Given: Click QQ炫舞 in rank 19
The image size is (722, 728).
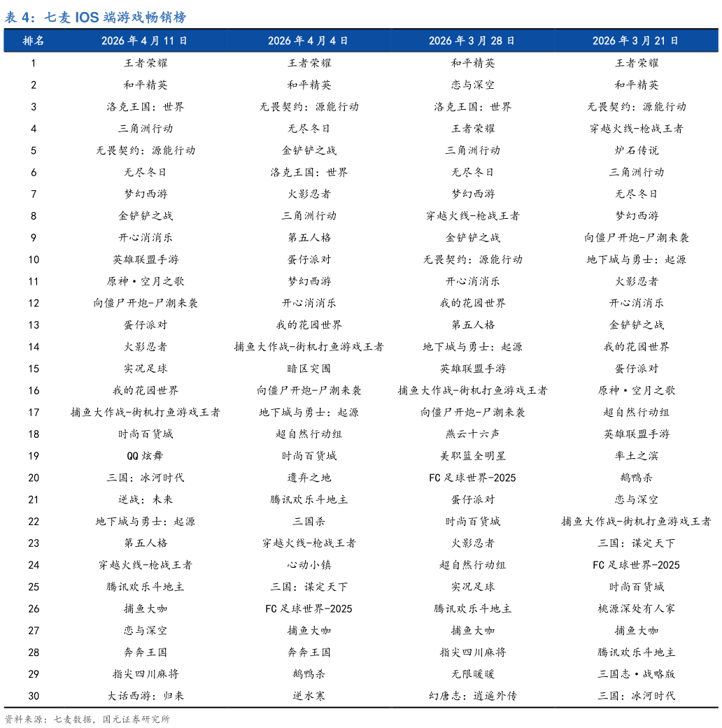Looking at the screenshot, I should tap(145, 456).
